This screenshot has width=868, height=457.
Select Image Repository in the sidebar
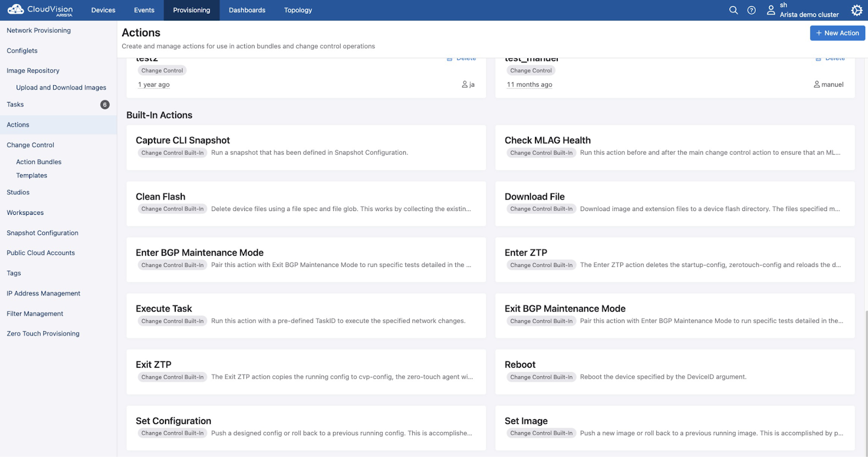pyautogui.click(x=33, y=71)
